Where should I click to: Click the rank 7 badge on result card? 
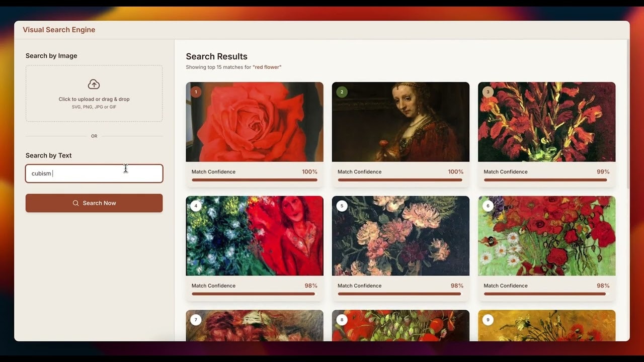[x=196, y=320]
